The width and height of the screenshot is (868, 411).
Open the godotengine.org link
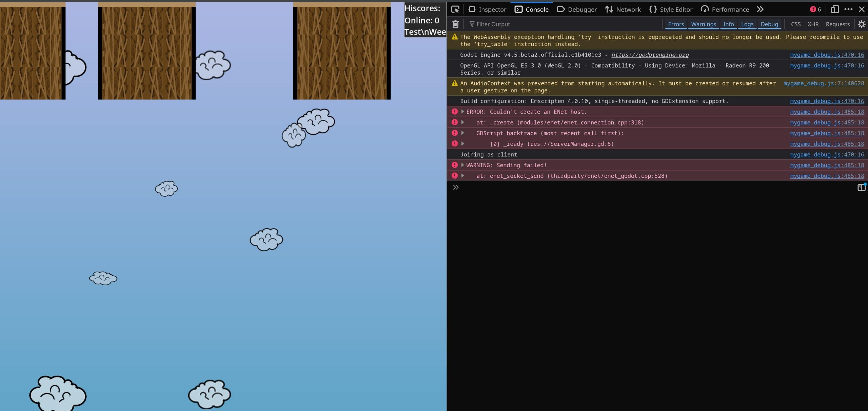pyautogui.click(x=650, y=55)
